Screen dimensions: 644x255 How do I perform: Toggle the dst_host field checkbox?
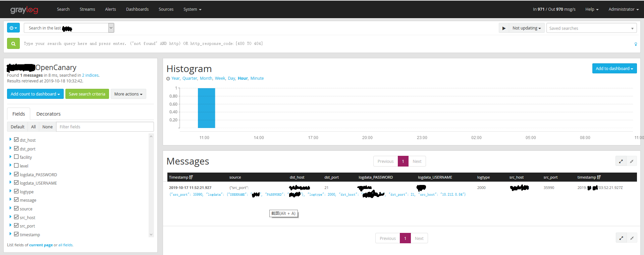pos(16,140)
